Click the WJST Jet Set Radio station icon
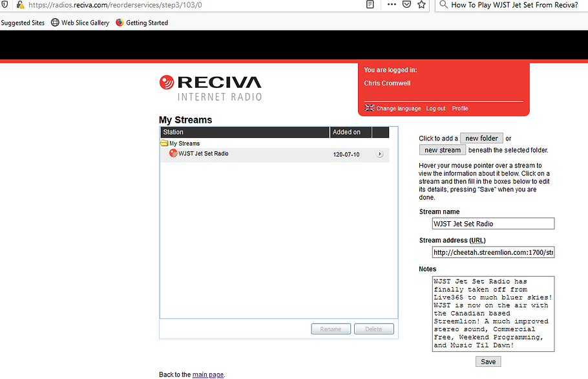Screen dimensions: 588x379 pos(173,153)
